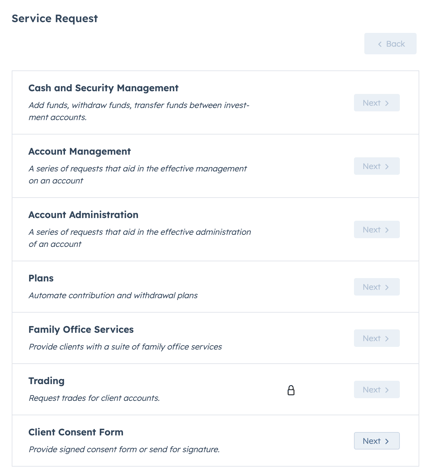
Task: Click 'Provide signed consent form' description text
Action: click(124, 449)
